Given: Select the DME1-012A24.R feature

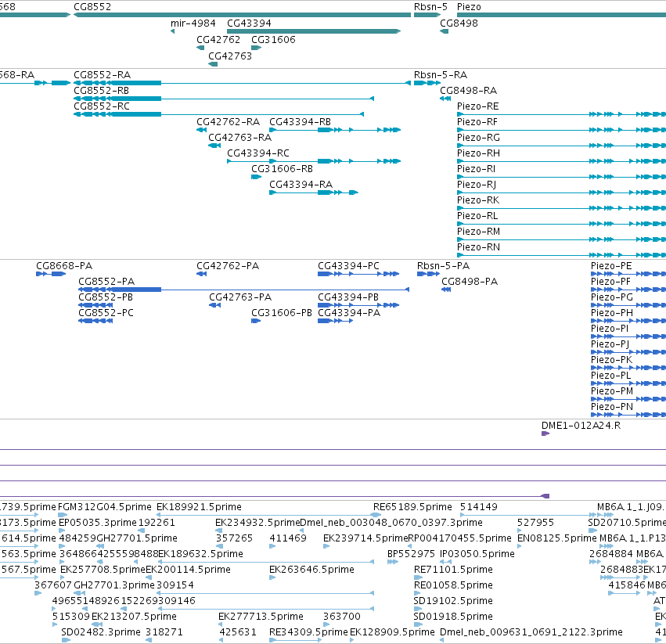Looking at the screenshot, I should (581, 426).
